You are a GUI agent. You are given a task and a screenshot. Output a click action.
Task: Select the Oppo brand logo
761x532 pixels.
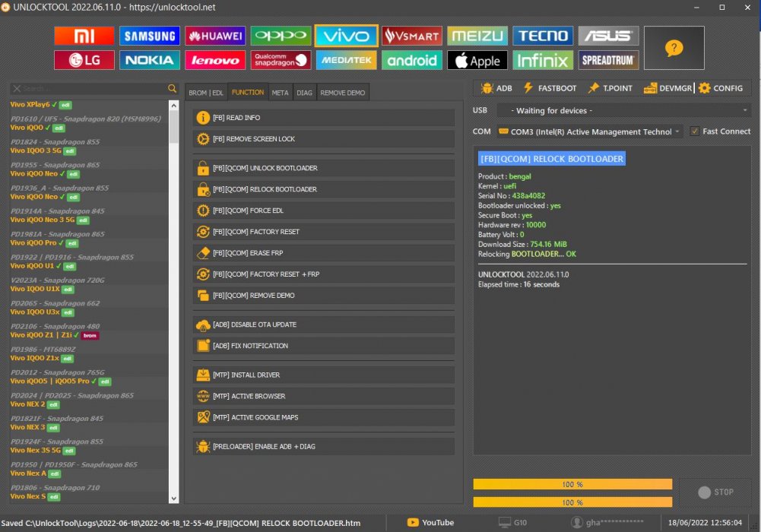tap(281, 36)
